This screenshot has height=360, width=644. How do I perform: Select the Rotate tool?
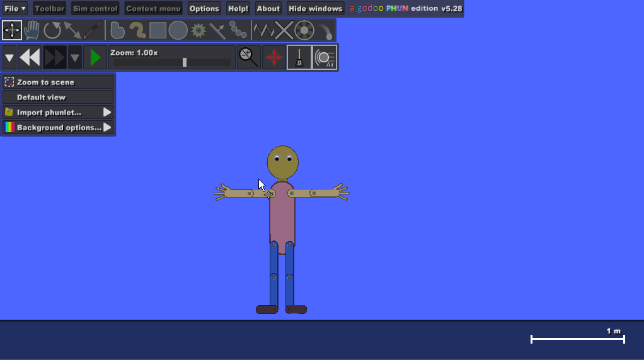tap(52, 30)
